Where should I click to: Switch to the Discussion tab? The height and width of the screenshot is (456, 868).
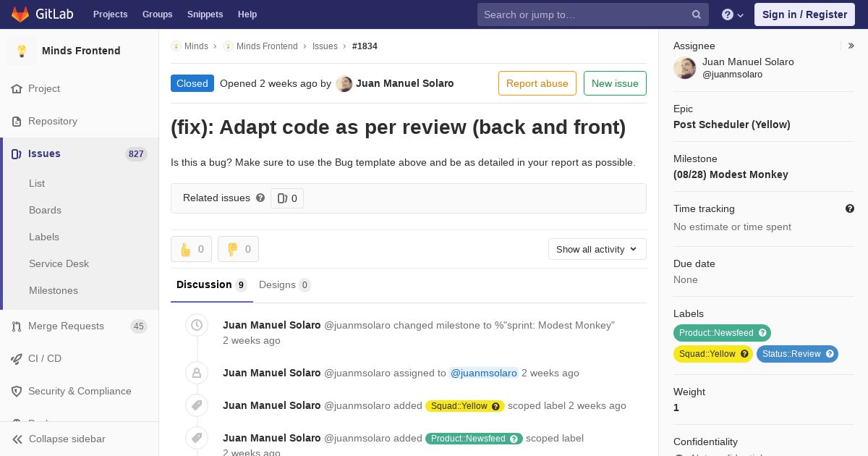pos(212,284)
